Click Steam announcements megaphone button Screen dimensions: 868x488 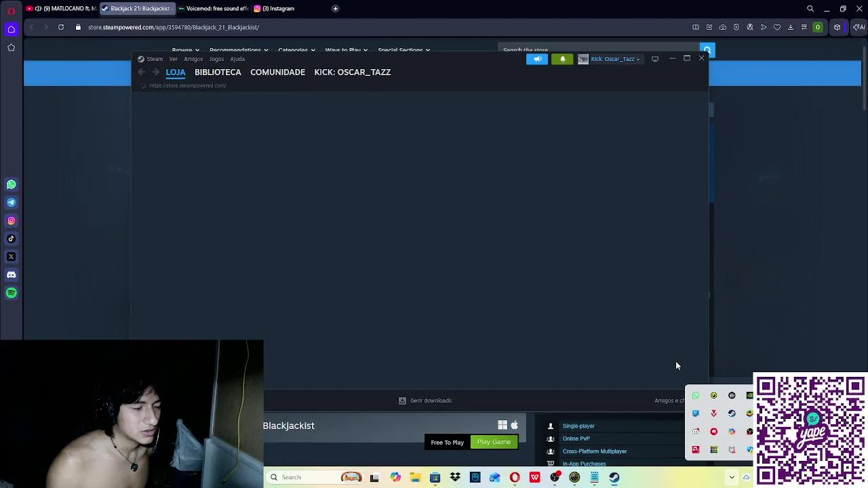point(537,59)
